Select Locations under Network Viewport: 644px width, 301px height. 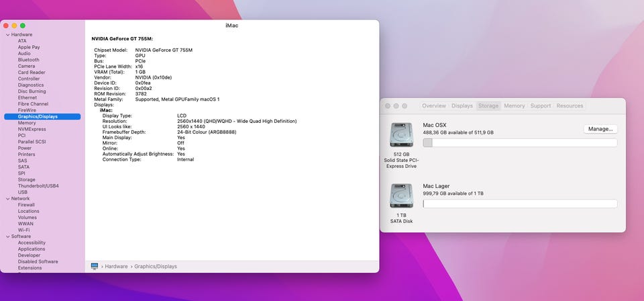point(29,212)
